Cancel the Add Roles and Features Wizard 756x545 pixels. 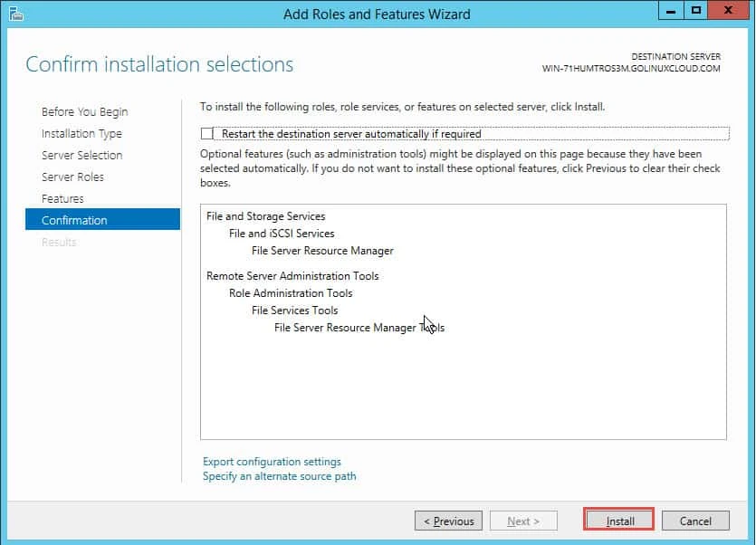[695, 521]
